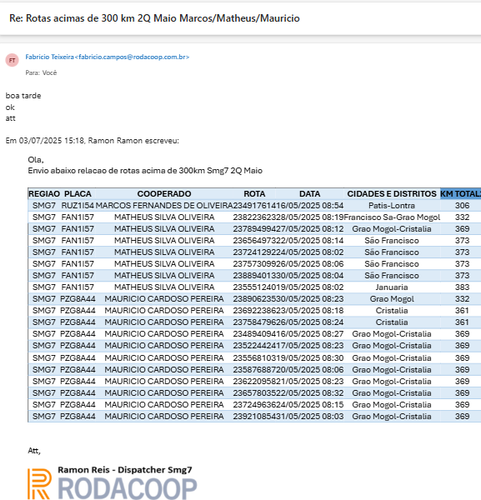This screenshot has height=500, width=481.
Task: Click the FT sender avatar icon
Action: point(12,60)
